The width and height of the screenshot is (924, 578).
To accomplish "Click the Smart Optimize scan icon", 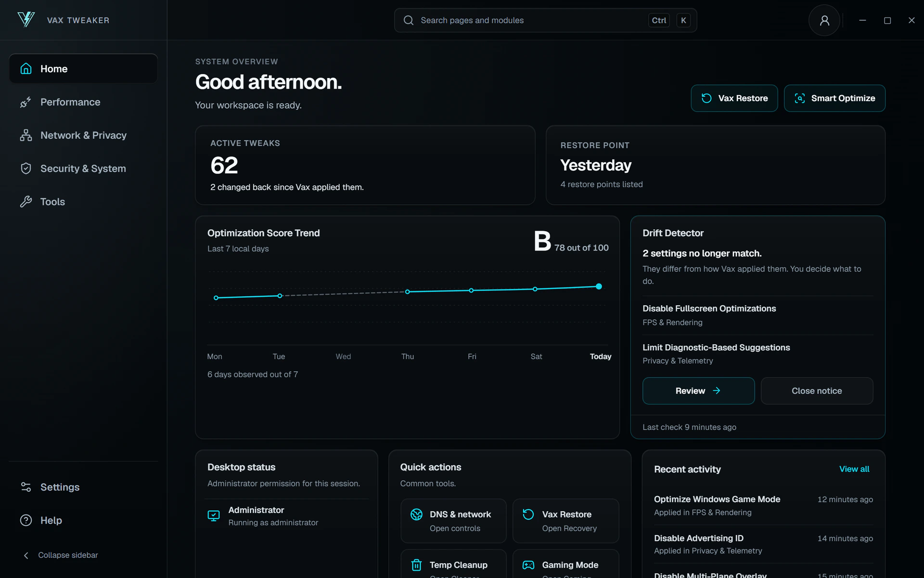I will [x=799, y=98].
